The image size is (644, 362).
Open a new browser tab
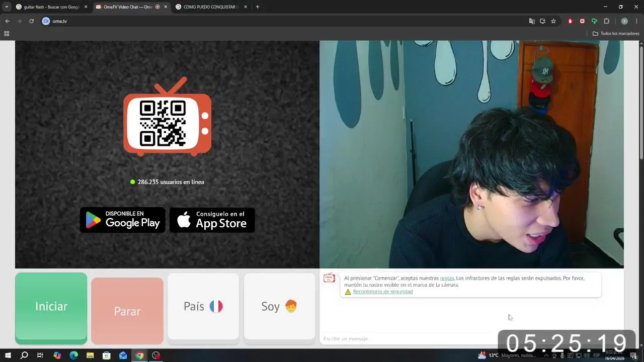click(258, 7)
